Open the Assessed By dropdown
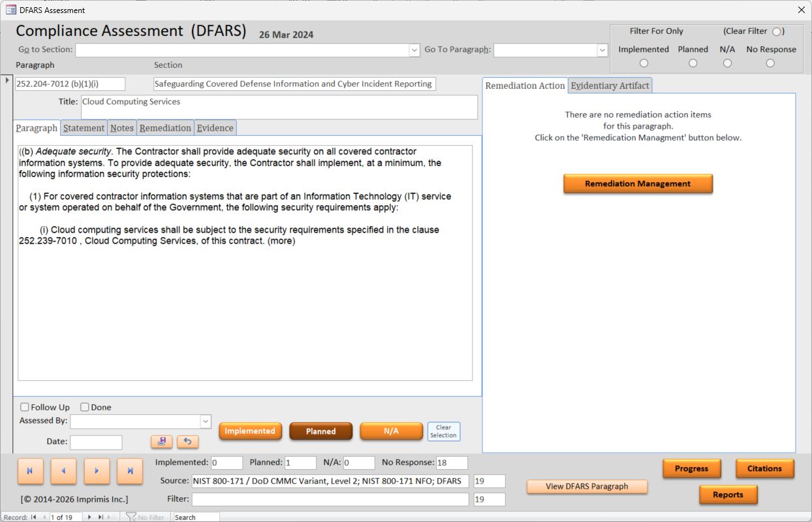 206,421
